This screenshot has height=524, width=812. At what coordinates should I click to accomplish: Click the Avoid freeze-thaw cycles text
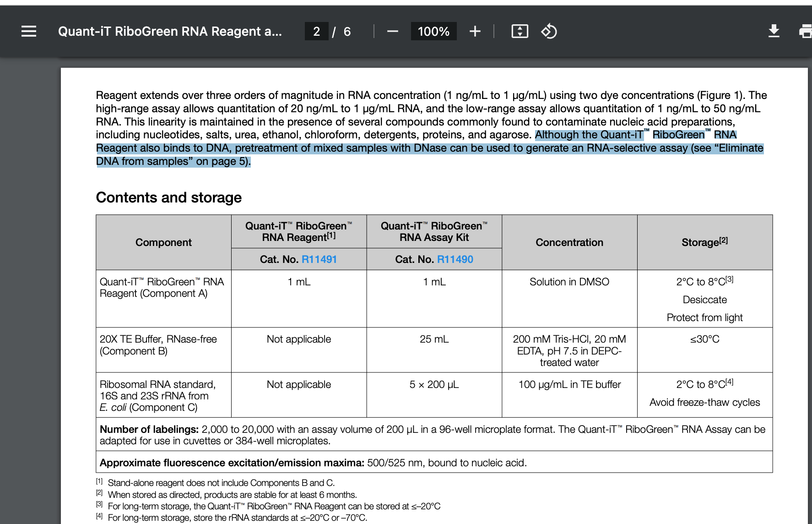pyautogui.click(x=705, y=402)
